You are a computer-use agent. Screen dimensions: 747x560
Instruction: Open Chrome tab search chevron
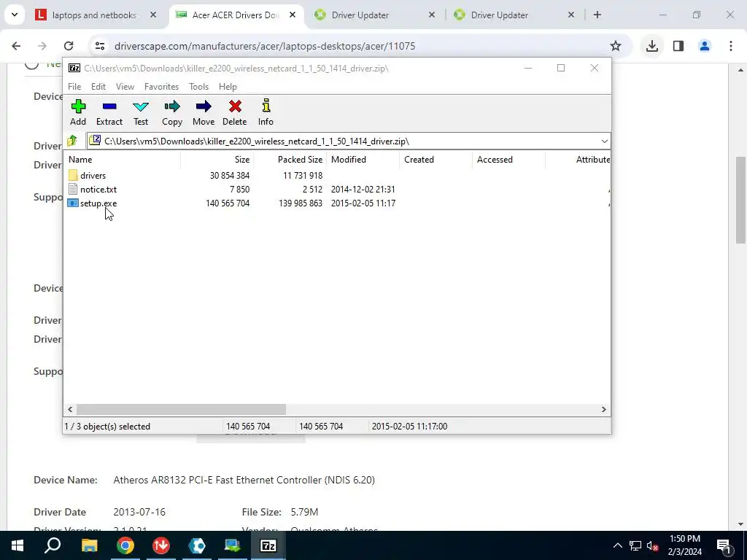click(15, 15)
